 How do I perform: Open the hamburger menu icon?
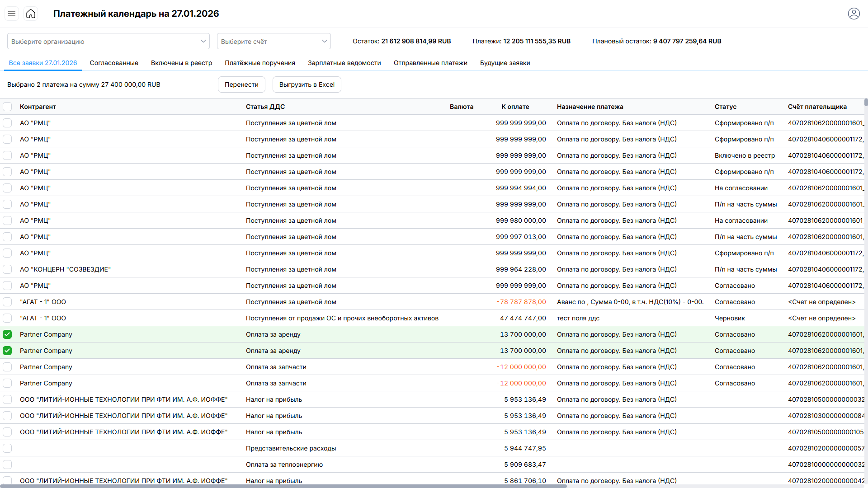pos(12,14)
